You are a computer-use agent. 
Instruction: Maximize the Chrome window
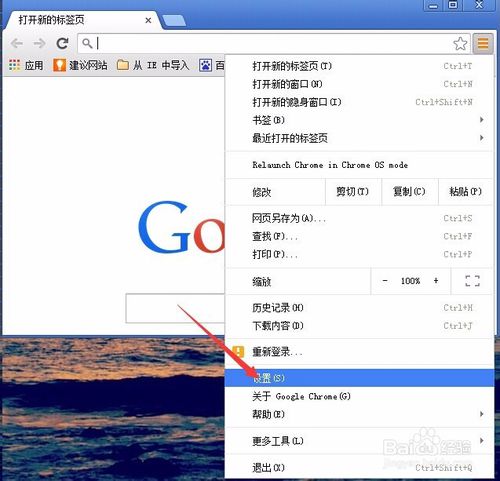[x=453, y=5]
